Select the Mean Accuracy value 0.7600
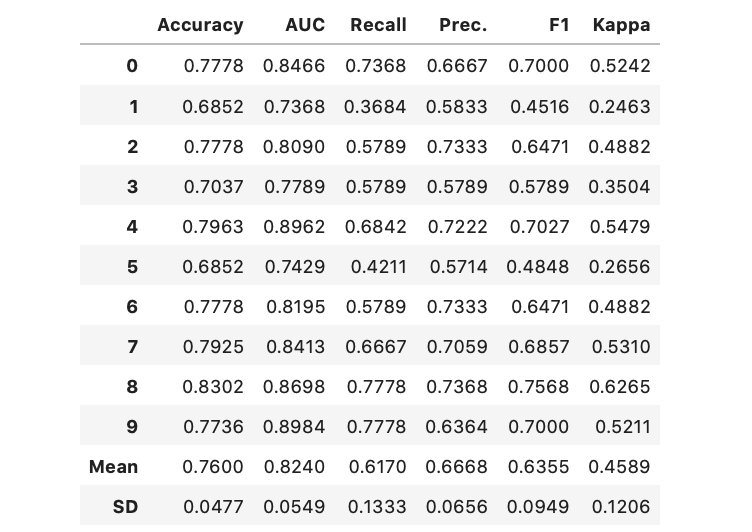This screenshot has width=752, height=532. (213, 467)
